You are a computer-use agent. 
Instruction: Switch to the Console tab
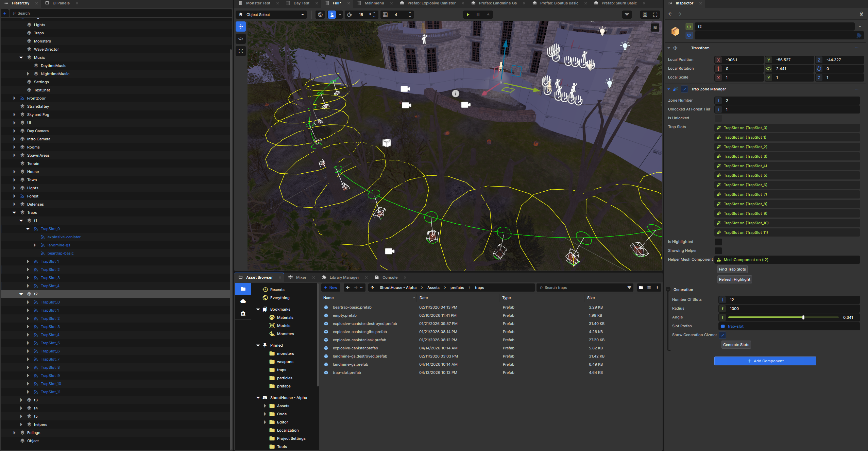(x=390, y=277)
